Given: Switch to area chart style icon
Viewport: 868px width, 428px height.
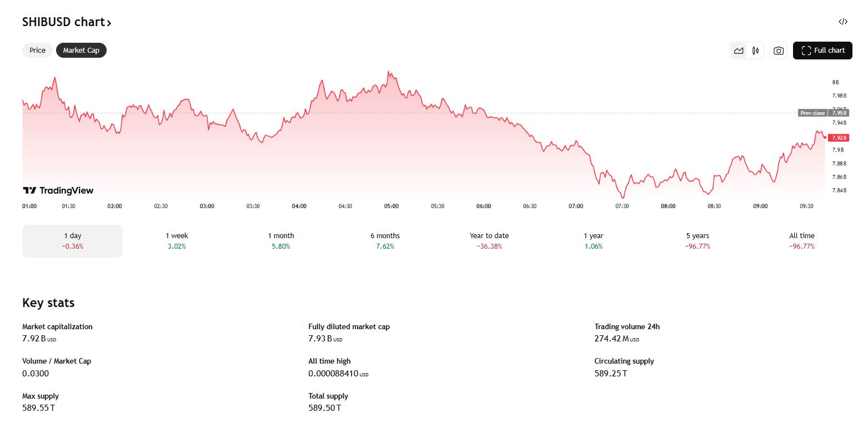Looking at the screenshot, I should (738, 51).
